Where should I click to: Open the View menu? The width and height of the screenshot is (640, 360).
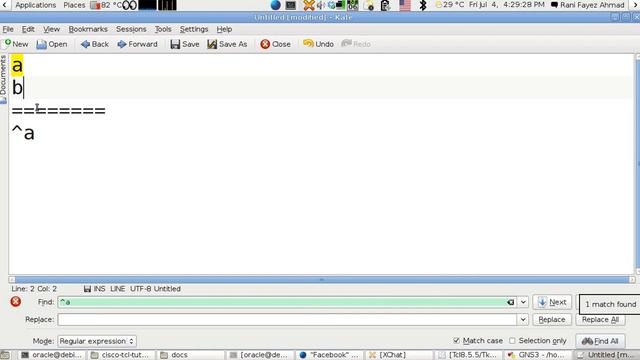(51, 29)
